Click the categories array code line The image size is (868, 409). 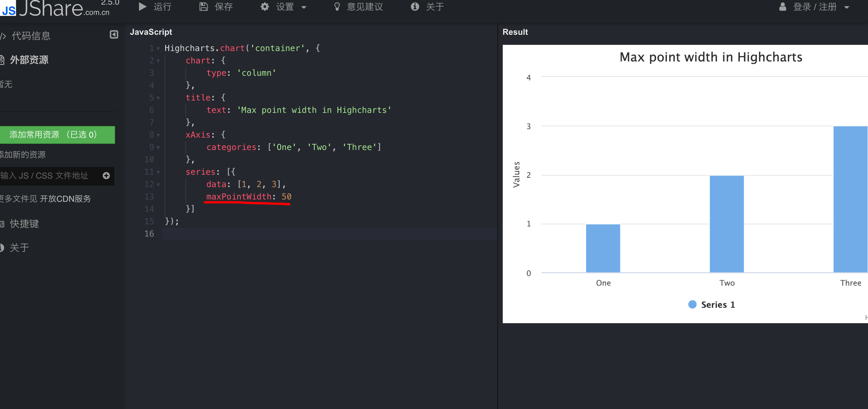coord(294,147)
